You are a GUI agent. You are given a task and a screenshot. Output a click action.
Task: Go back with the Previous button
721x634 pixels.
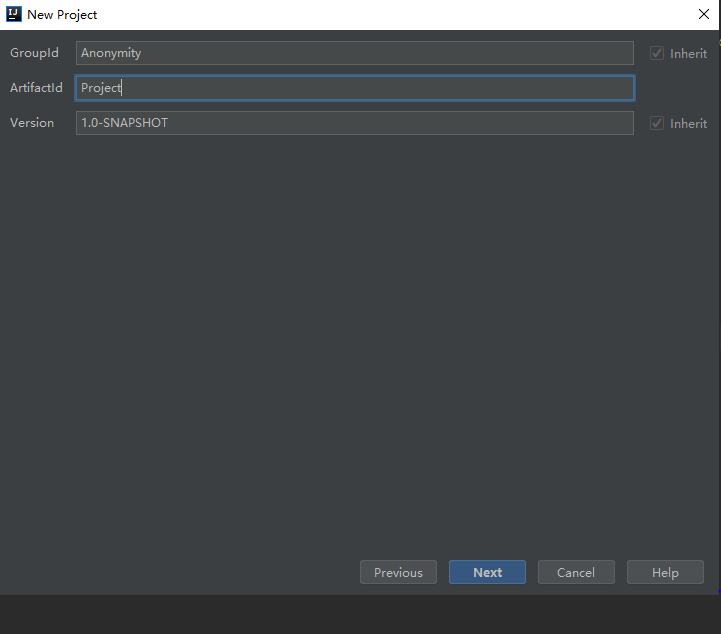tap(398, 572)
